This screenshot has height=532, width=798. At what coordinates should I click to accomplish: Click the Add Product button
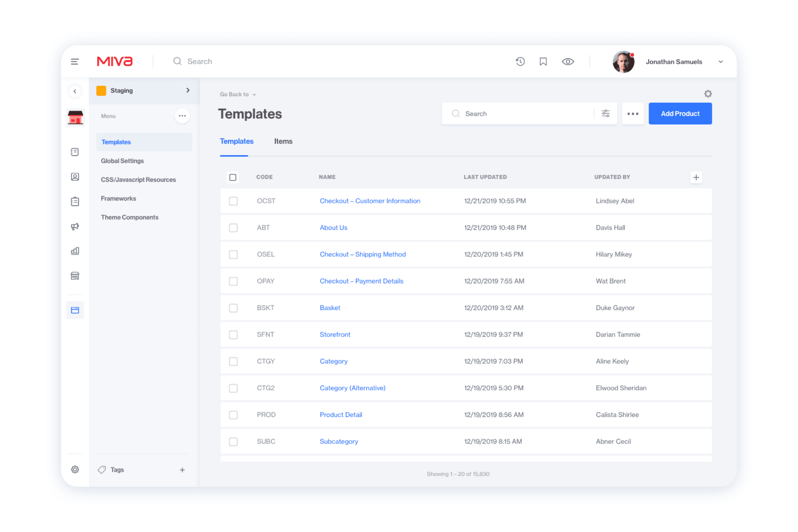[x=680, y=114]
